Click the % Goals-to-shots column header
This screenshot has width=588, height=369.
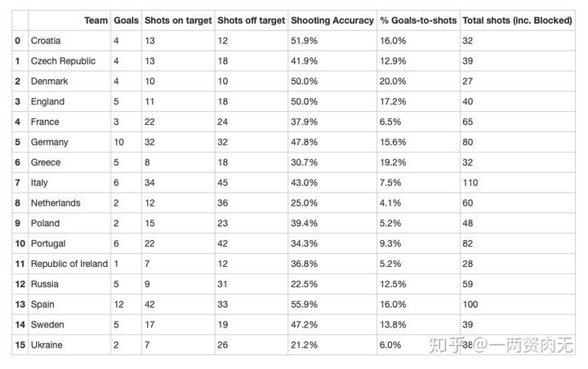417,20
